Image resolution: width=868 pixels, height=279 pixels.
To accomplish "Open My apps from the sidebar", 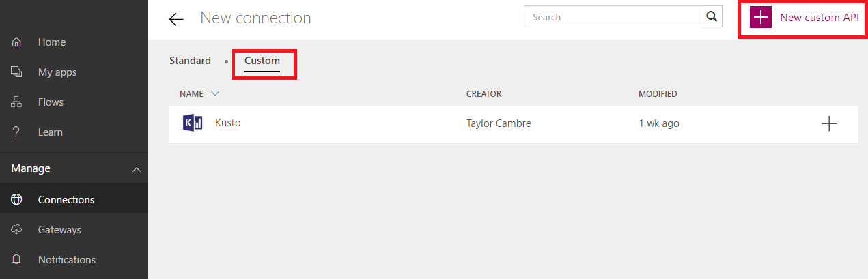I will 57,72.
